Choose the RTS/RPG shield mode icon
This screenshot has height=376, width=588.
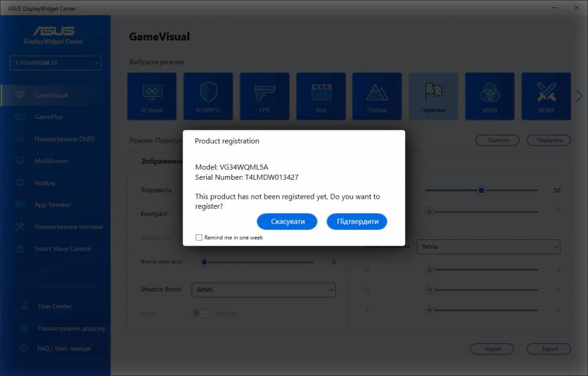tap(208, 96)
